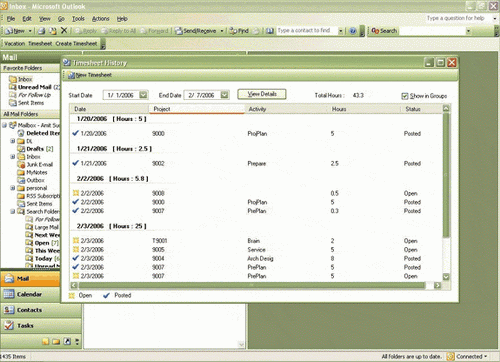
Task: Open the Drafts folder
Action: click(35, 149)
